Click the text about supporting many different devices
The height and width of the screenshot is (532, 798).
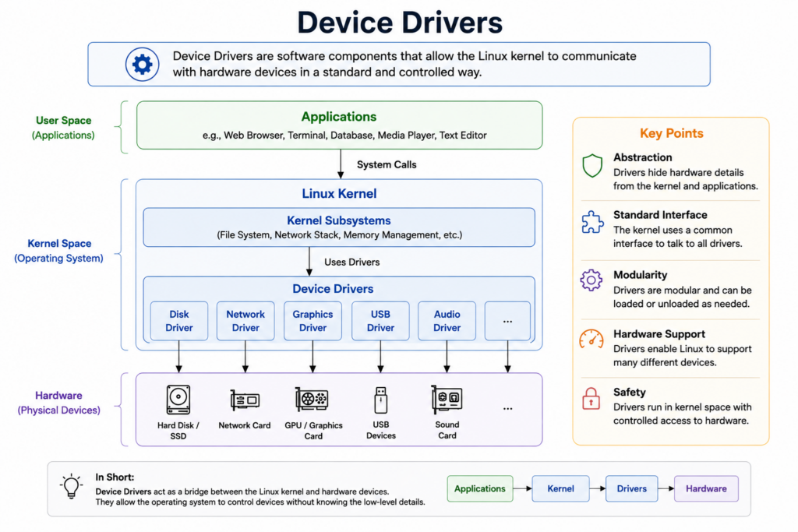click(682, 355)
